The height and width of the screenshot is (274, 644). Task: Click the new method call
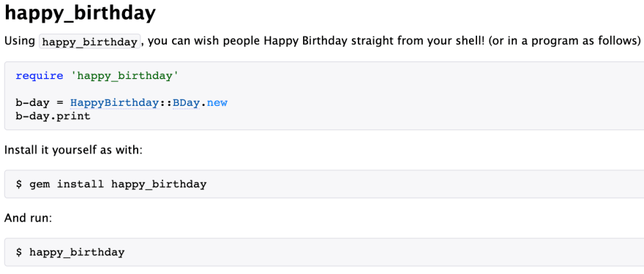click(217, 103)
